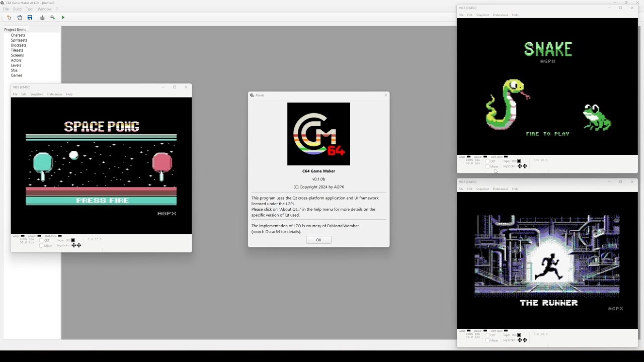Screen dimensions: 644x362
Task: Click the blue Save floppy-disk icon
Action: pos(30,18)
